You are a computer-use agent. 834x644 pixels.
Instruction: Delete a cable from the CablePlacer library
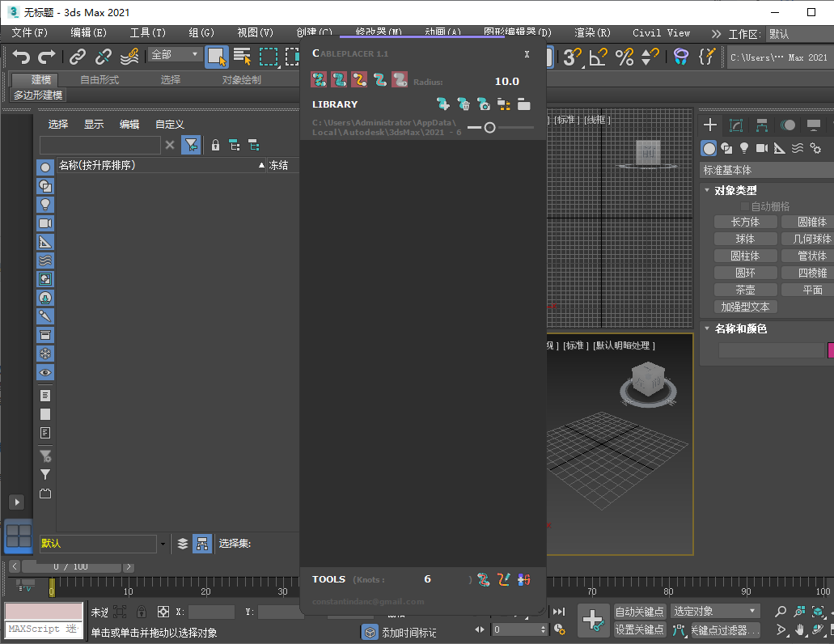(x=464, y=104)
